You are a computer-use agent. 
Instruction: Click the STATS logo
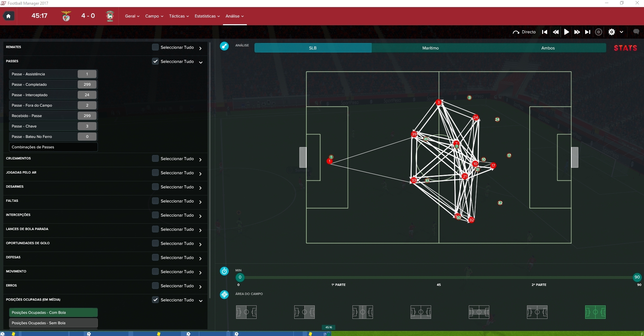coord(626,48)
